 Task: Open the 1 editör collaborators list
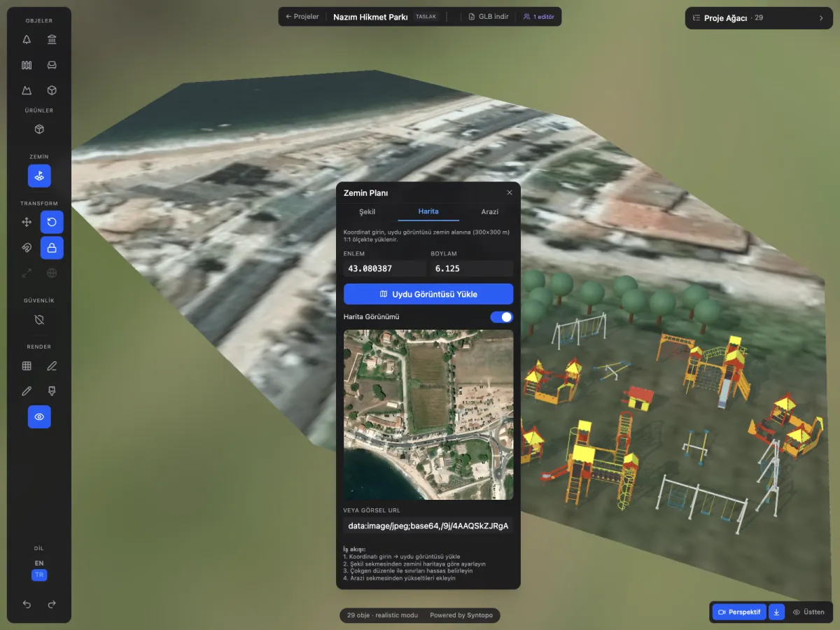click(x=539, y=17)
